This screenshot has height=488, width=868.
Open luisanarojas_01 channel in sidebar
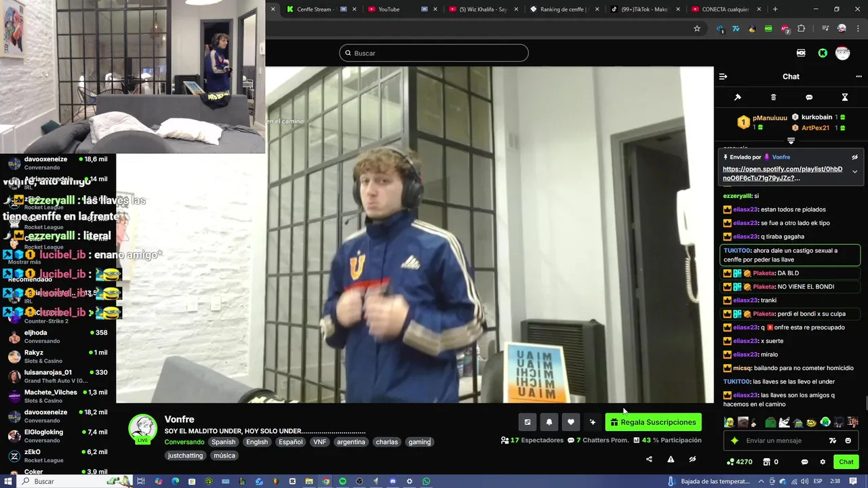coord(58,376)
